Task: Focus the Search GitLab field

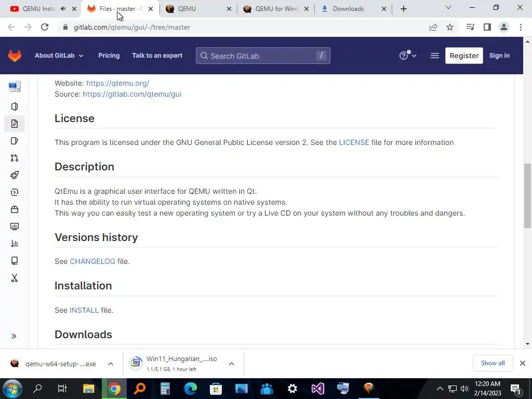Action: pos(262,56)
